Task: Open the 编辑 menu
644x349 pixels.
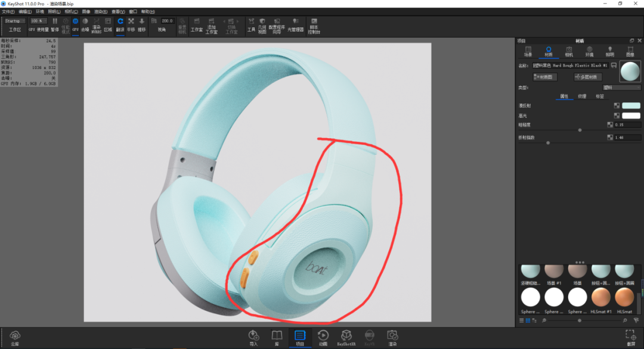Action: click(25, 11)
